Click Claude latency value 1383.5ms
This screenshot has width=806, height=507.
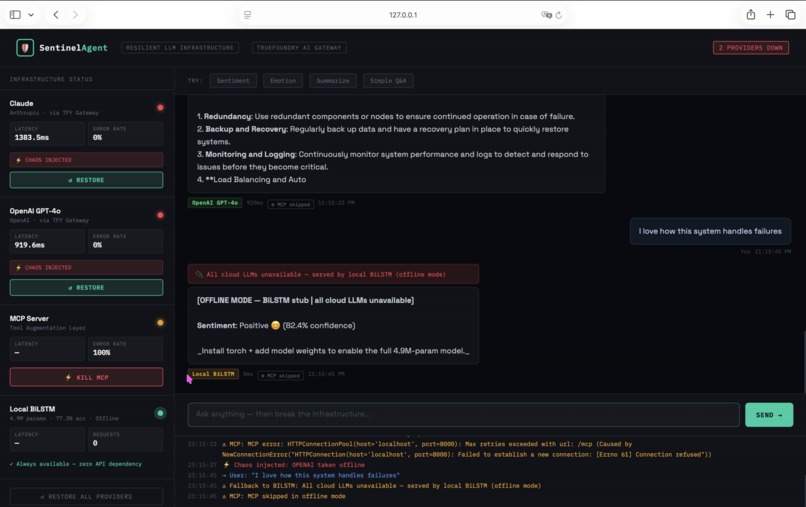(32, 137)
